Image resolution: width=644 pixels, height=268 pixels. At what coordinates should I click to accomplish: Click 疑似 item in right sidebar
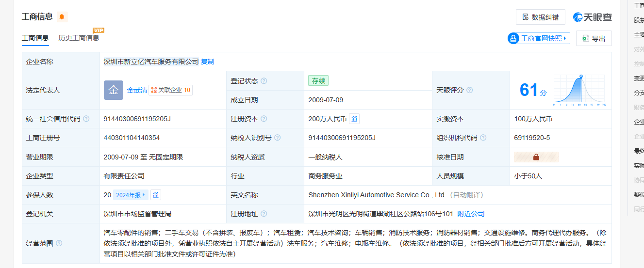tap(639, 194)
